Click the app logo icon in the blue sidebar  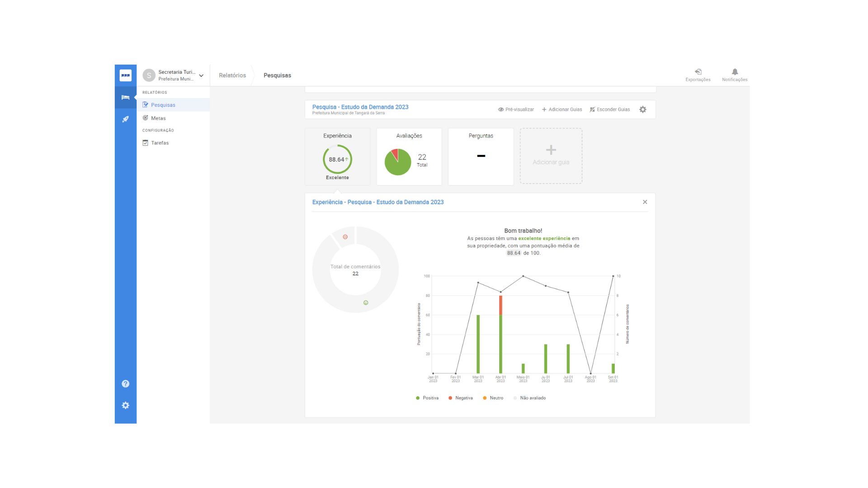(125, 75)
